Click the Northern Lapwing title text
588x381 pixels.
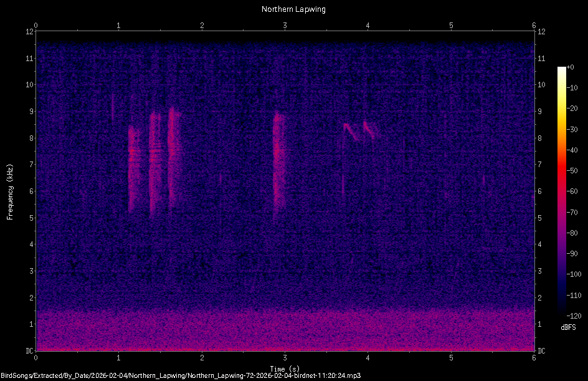(293, 9)
